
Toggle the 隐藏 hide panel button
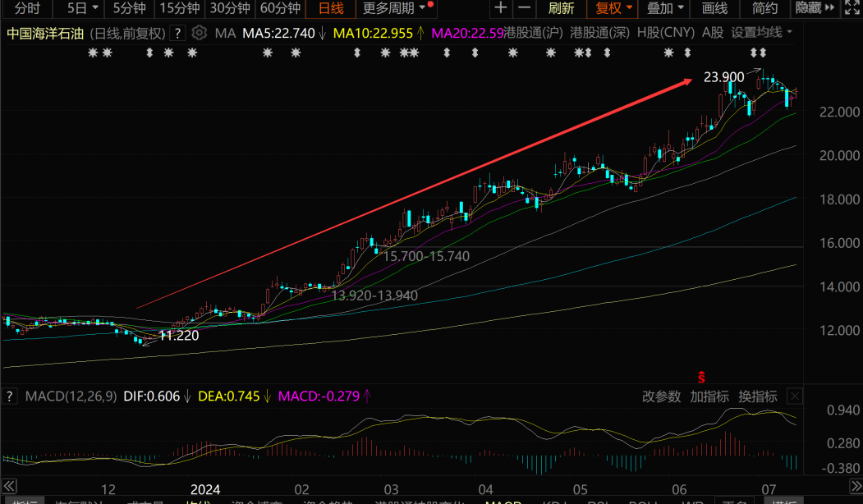point(815,8)
